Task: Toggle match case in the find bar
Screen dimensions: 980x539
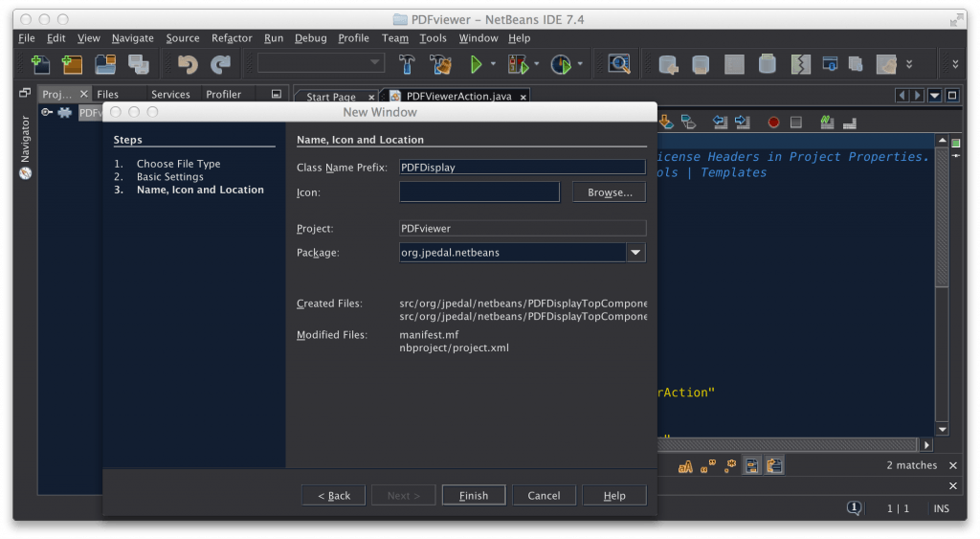Action: click(x=685, y=466)
